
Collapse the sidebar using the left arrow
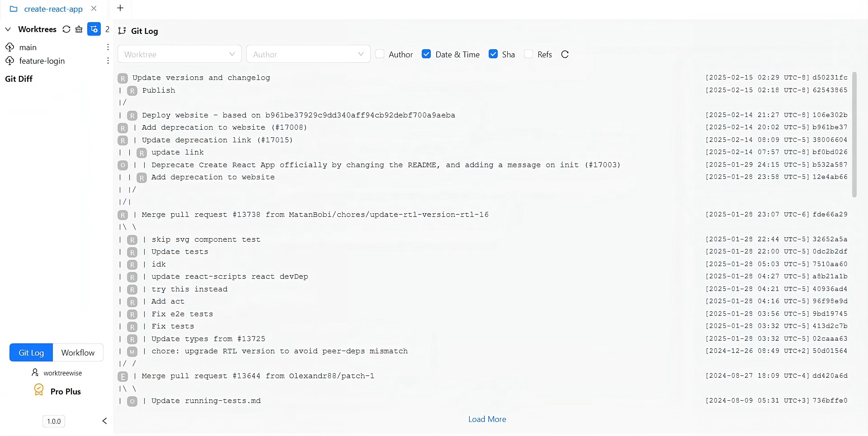(104, 421)
